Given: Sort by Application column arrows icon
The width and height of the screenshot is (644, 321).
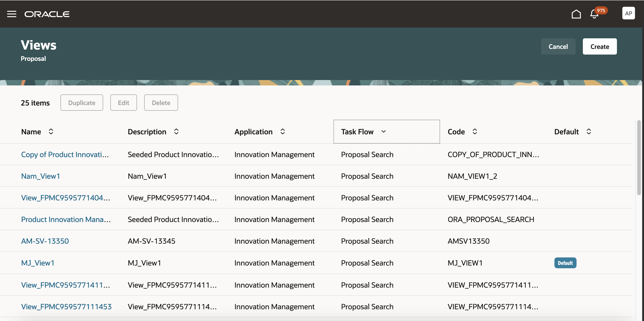Looking at the screenshot, I should point(283,132).
